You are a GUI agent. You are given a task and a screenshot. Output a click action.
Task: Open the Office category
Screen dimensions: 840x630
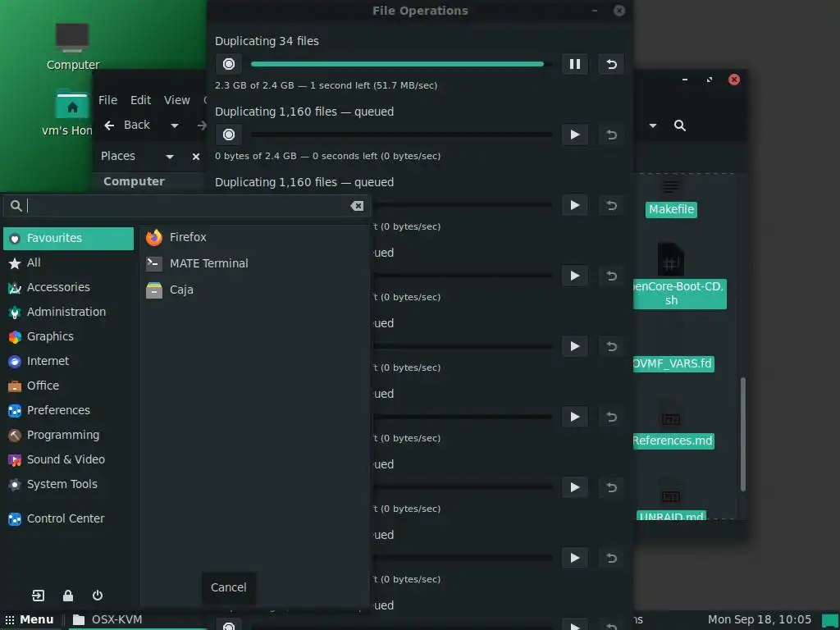(69, 386)
